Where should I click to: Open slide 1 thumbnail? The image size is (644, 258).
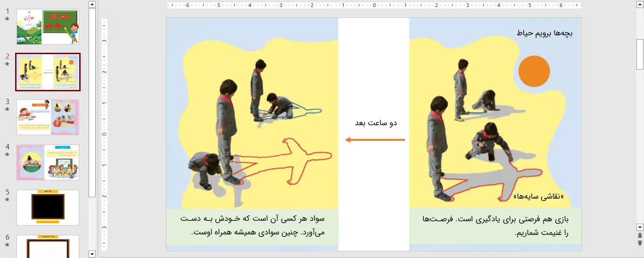[48, 27]
